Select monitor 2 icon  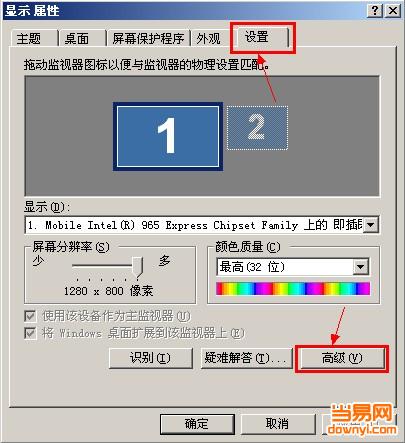(257, 128)
